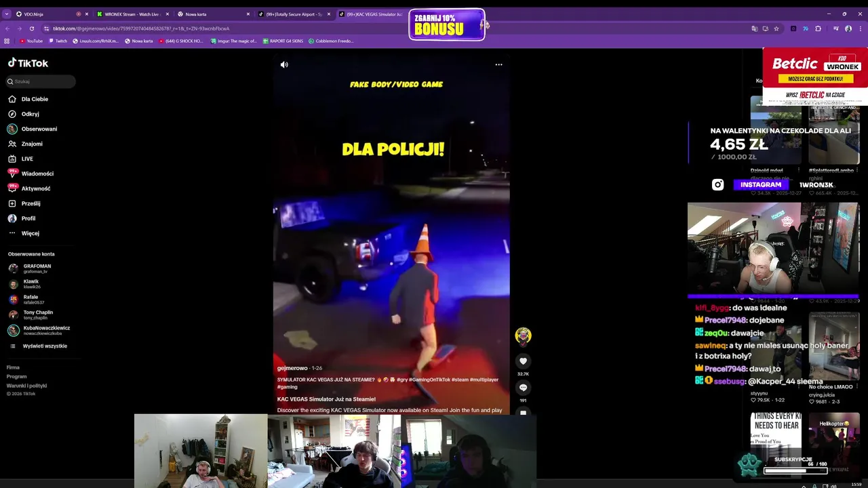Expand the Program footer section
Image resolution: width=868 pixels, height=488 pixels.
coord(16,376)
